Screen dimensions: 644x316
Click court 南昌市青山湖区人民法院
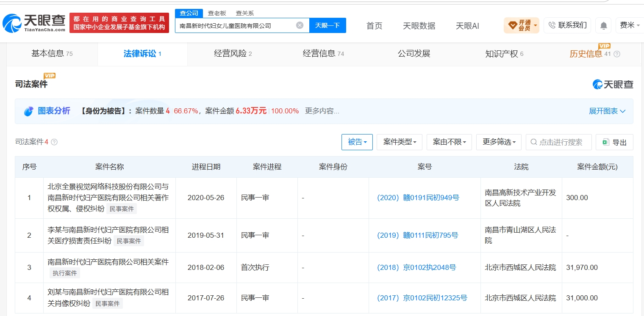point(520,235)
